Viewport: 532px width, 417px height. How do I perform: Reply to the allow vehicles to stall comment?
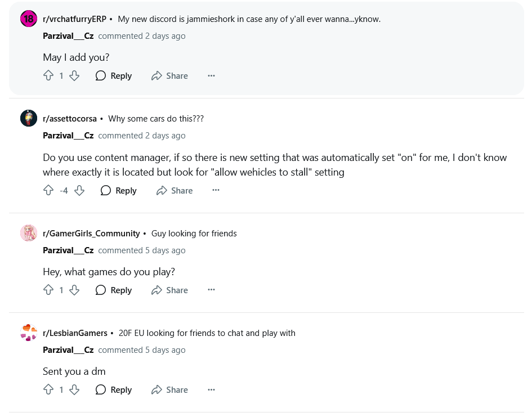coord(119,191)
